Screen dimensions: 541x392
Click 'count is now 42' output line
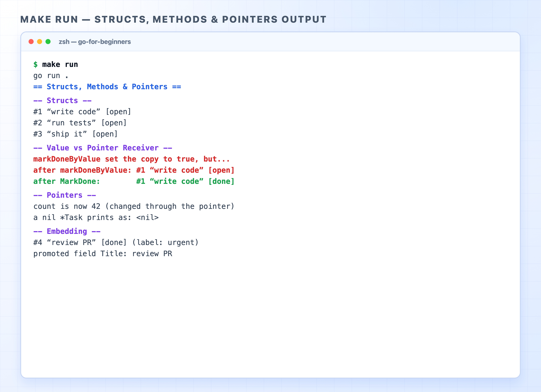134,206
